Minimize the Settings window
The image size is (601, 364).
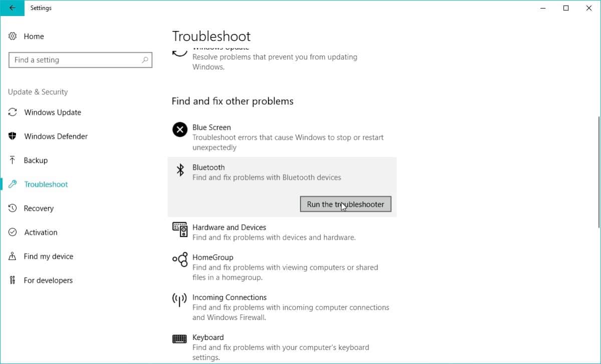tap(543, 8)
